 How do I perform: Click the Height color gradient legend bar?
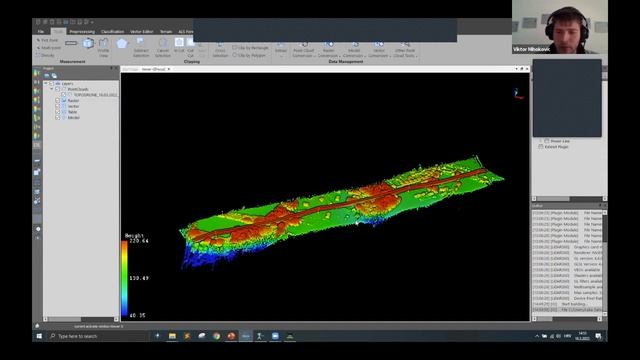(x=124, y=278)
